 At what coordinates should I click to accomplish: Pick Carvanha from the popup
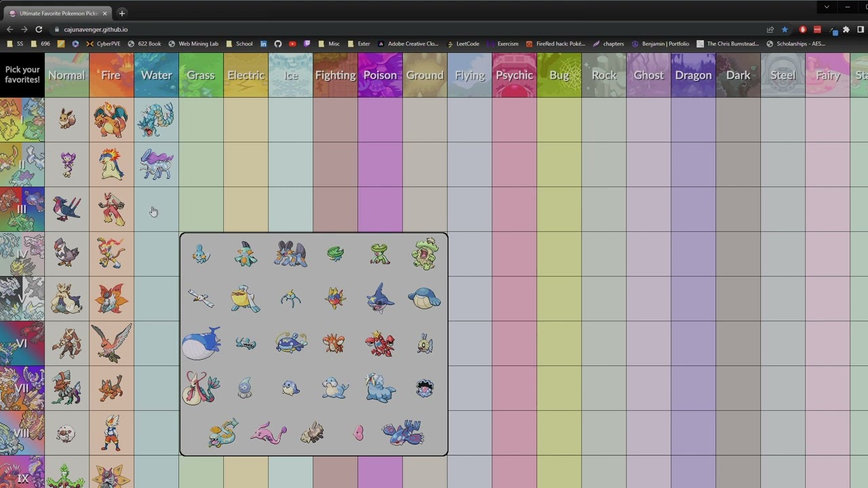335,298
